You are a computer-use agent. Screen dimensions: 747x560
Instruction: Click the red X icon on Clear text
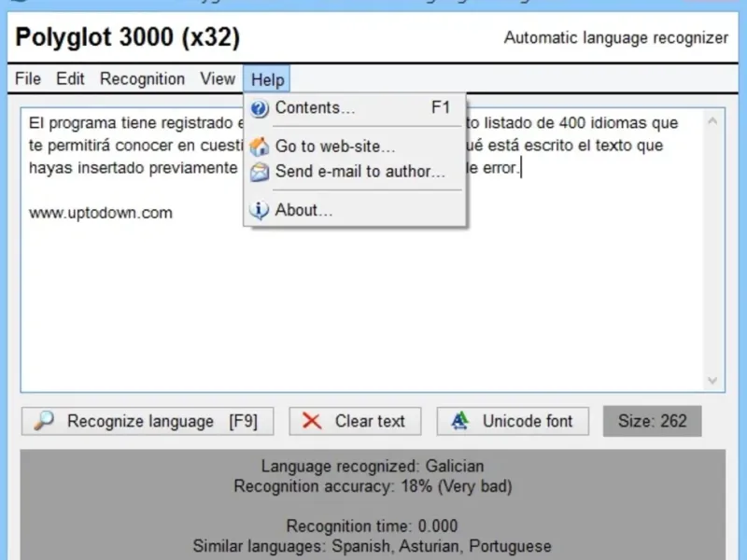click(312, 421)
